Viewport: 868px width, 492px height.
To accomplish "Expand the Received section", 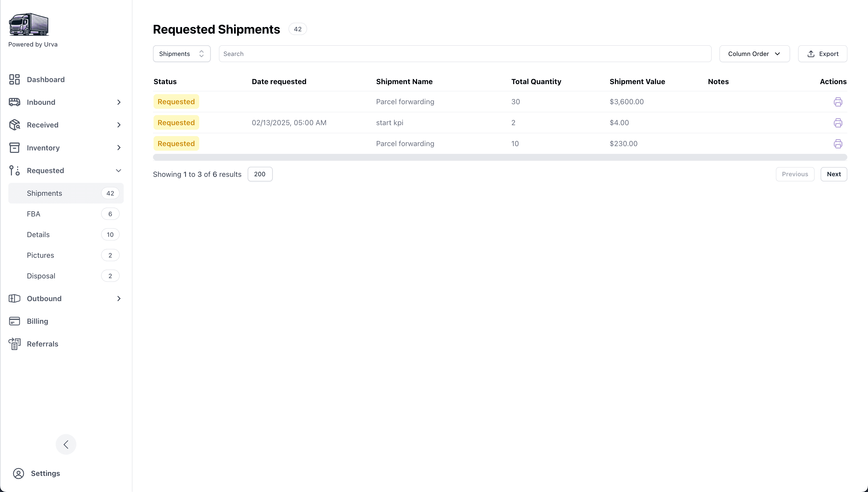I will [119, 125].
